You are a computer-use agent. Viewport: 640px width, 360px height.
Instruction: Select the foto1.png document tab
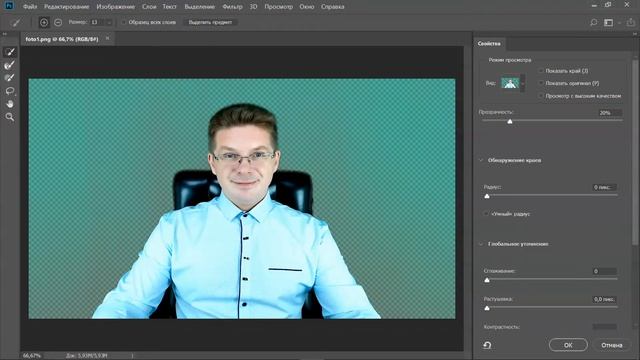point(62,39)
